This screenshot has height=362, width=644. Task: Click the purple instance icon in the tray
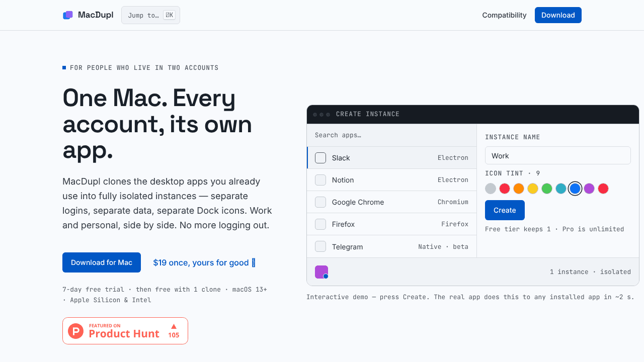pyautogui.click(x=321, y=272)
